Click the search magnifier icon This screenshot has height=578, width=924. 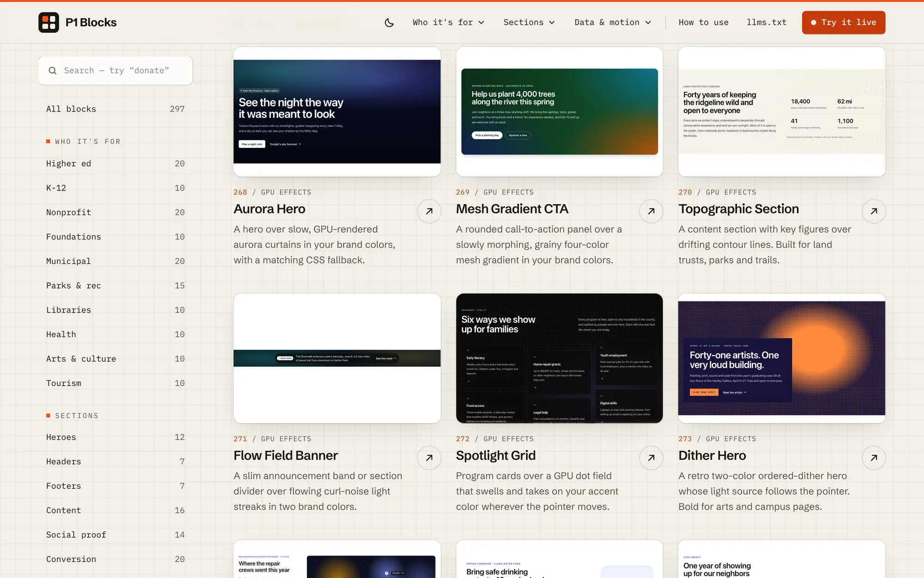coord(53,71)
